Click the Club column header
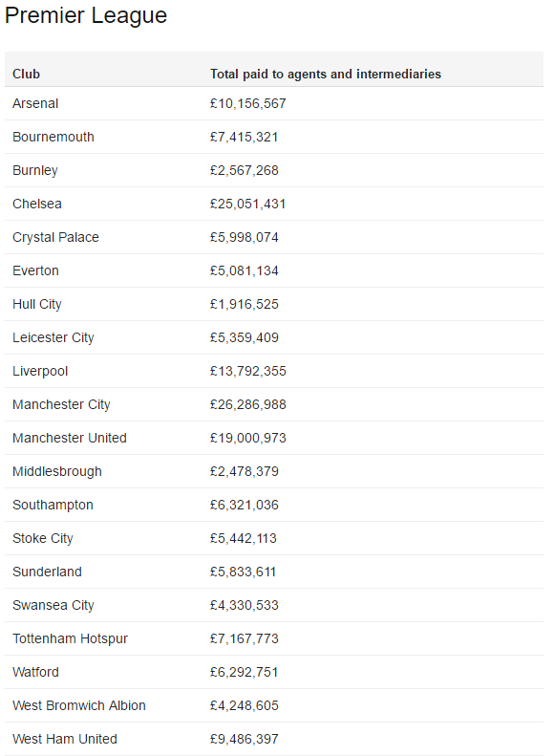The height and width of the screenshot is (756, 554). 26,74
